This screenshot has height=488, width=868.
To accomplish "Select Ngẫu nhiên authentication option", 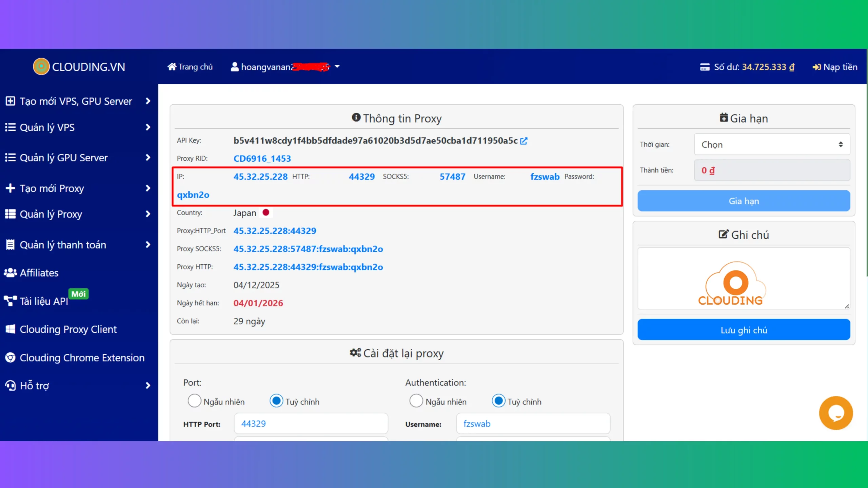I will pyautogui.click(x=416, y=401).
